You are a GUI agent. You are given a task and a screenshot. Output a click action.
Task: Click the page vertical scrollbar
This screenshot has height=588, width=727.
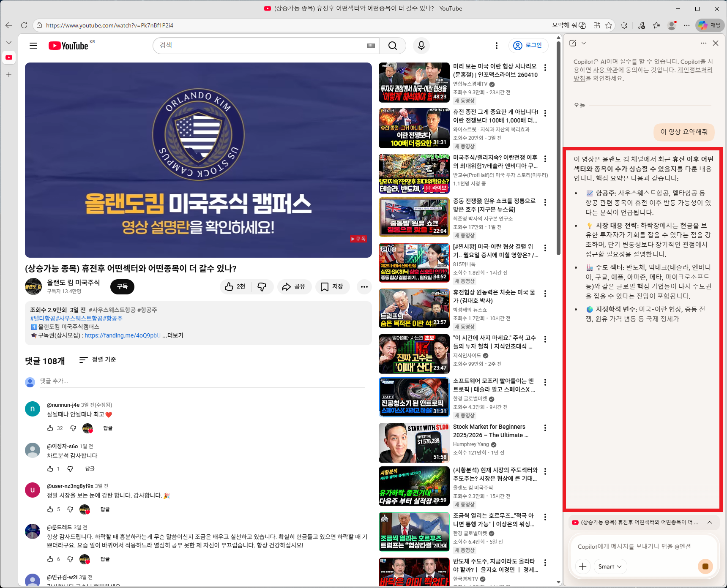click(x=558, y=148)
